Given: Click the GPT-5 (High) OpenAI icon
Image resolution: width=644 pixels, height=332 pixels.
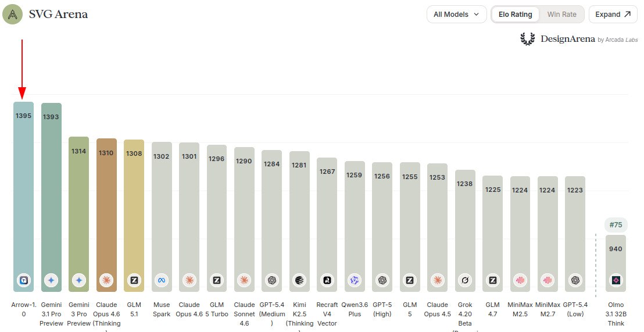Looking at the screenshot, I should 382,280.
